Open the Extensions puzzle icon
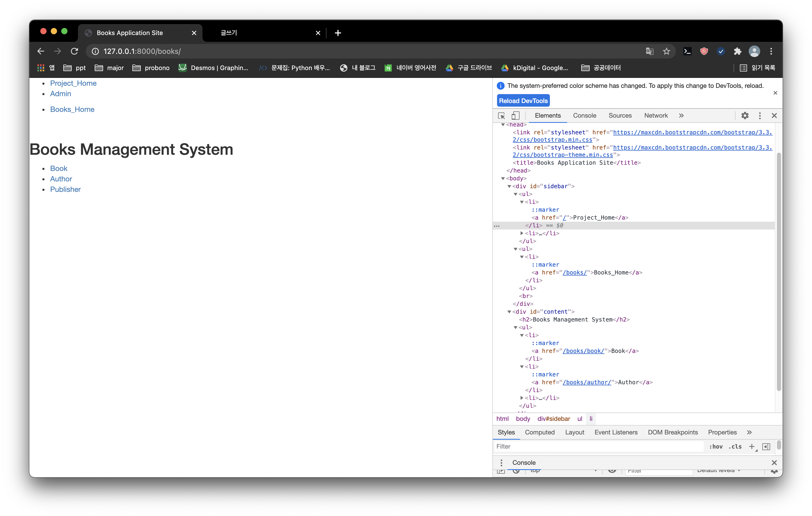 pyautogui.click(x=737, y=51)
